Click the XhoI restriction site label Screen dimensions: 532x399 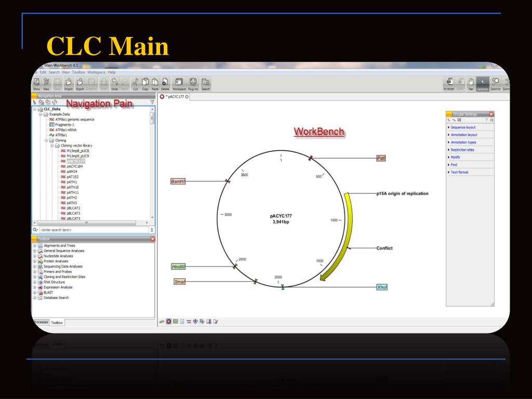382,287
